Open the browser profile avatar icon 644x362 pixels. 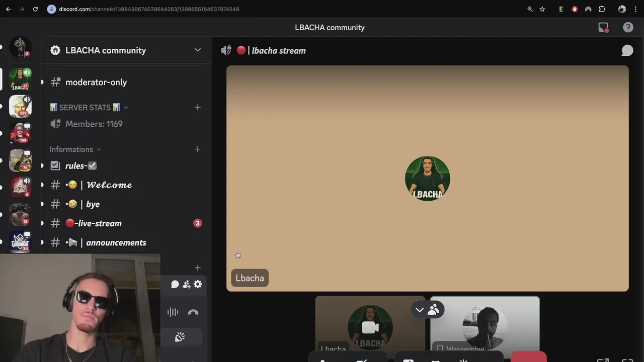(x=622, y=9)
